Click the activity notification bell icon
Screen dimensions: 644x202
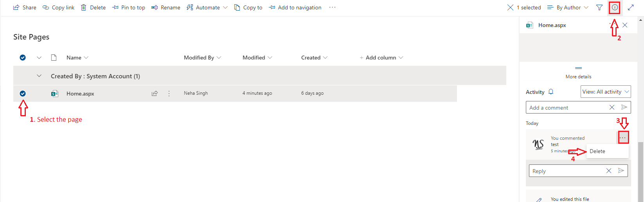551,92
